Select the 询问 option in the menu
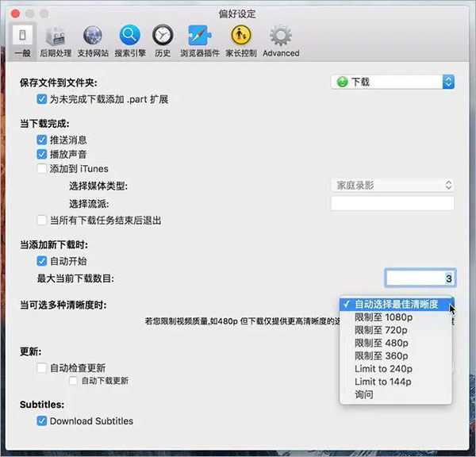The width and height of the screenshot is (476, 457). click(x=365, y=394)
